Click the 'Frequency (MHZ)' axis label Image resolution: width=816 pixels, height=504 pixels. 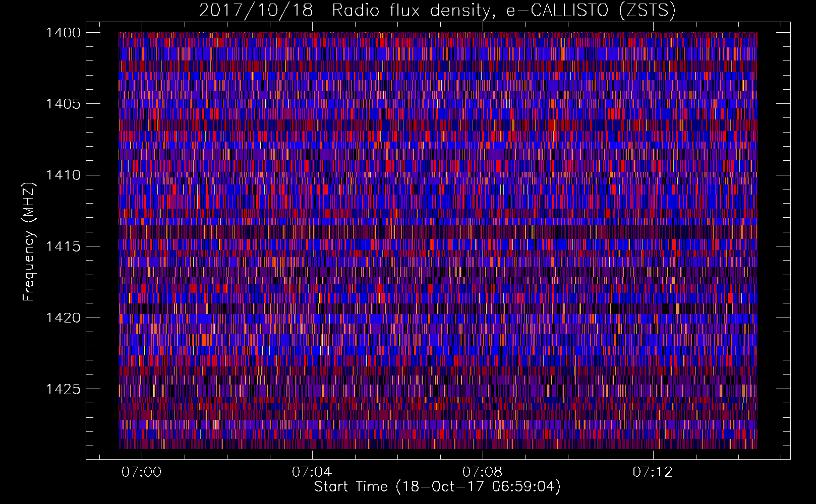[29, 242]
